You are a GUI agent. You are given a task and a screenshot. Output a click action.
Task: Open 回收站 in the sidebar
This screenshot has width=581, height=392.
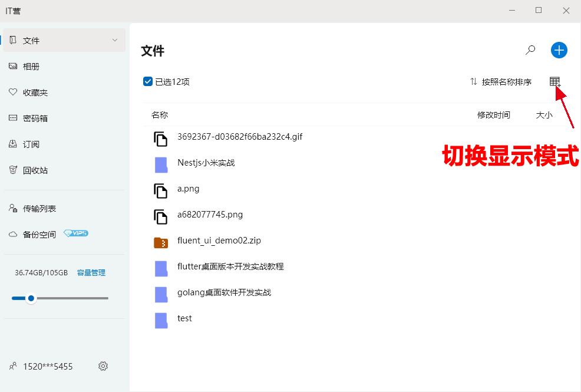(35, 170)
